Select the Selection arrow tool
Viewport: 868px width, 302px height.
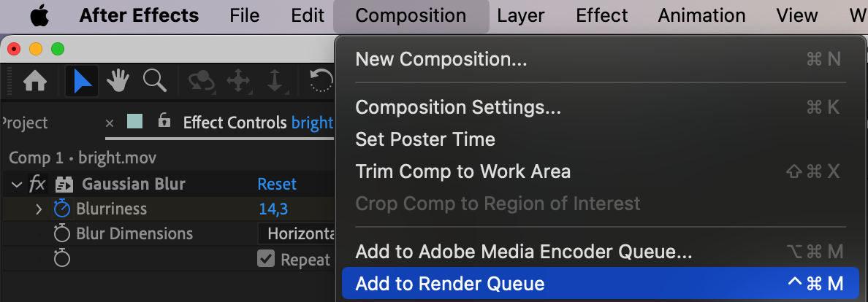pos(82,82)
